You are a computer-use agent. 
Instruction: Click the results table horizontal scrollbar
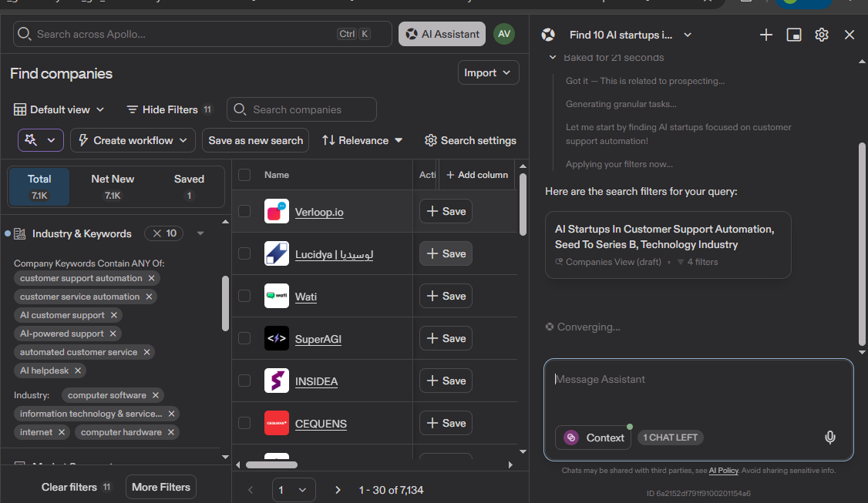(271, 464)
